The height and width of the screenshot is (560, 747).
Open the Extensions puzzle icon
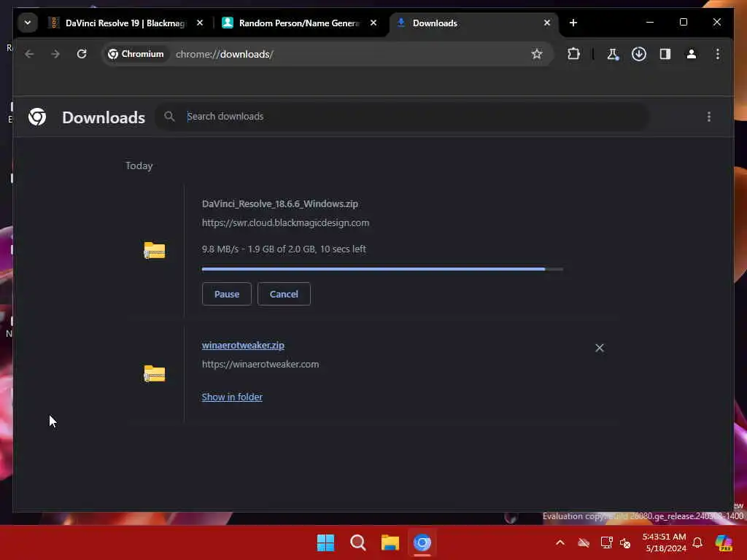(573, 54)
